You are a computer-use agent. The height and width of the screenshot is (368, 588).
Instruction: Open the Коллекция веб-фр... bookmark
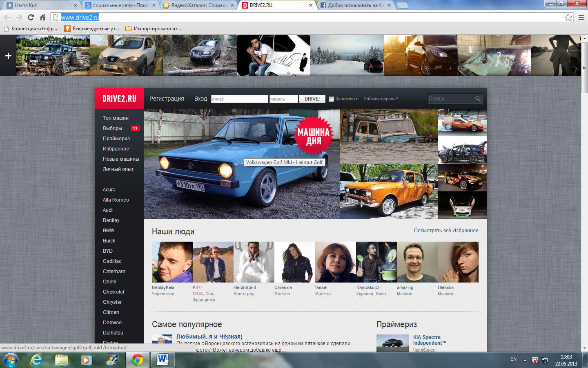click(x=31, y=29)
